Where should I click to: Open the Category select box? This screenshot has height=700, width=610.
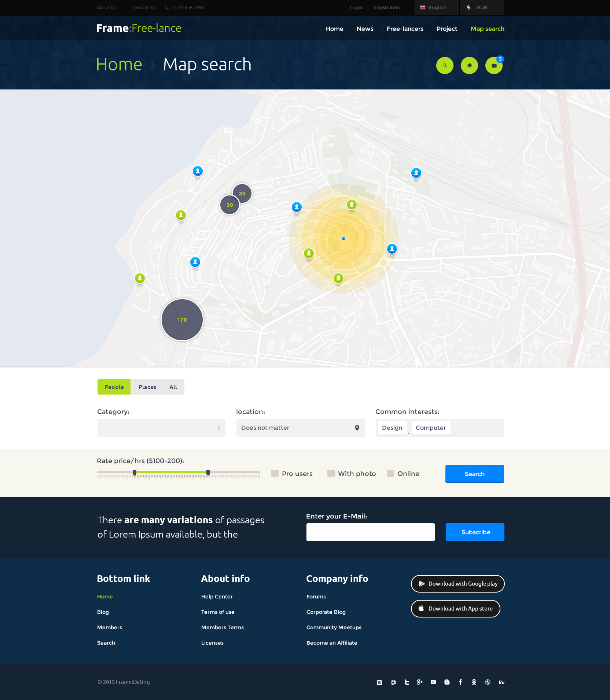point(161,428)
